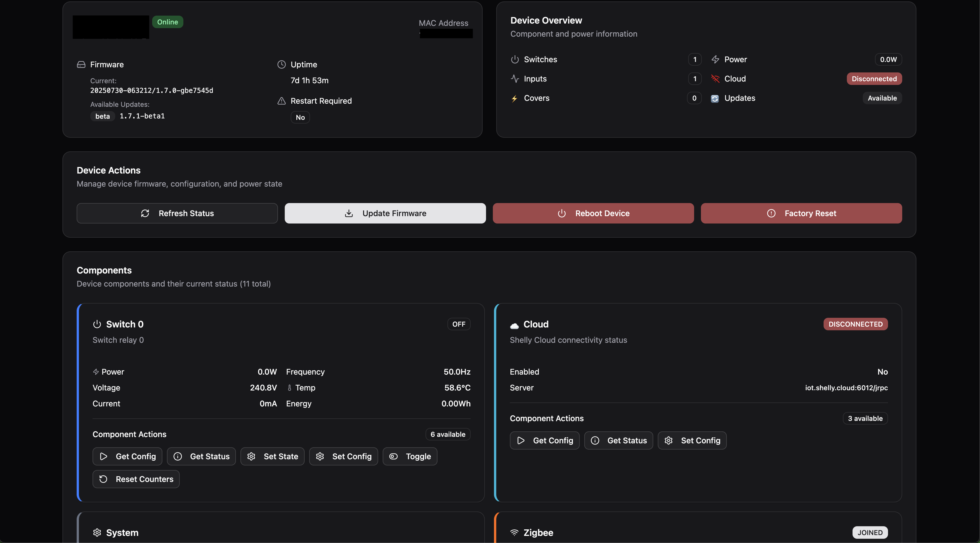
Task: Click the beta update channel tag
Action: click(x=103, y=116)
